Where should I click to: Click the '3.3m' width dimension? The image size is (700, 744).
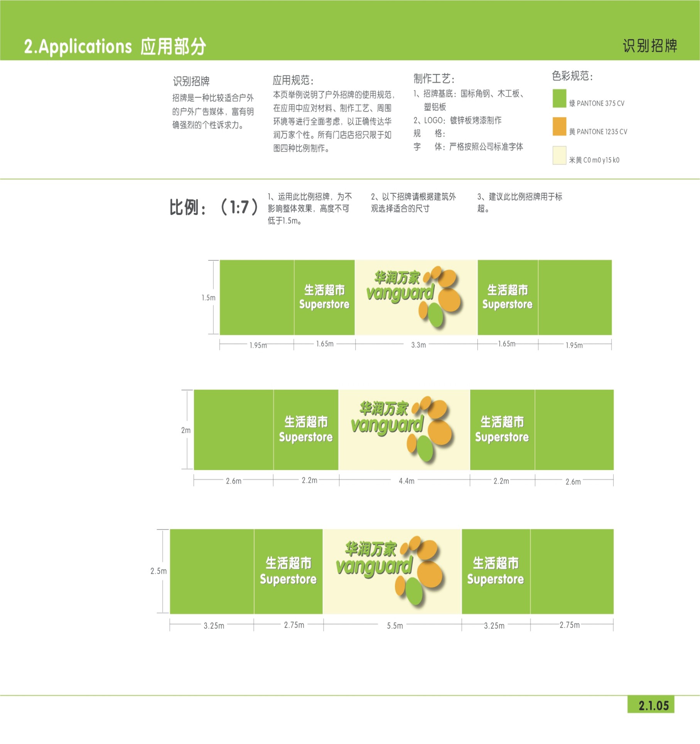pos(418,345)
